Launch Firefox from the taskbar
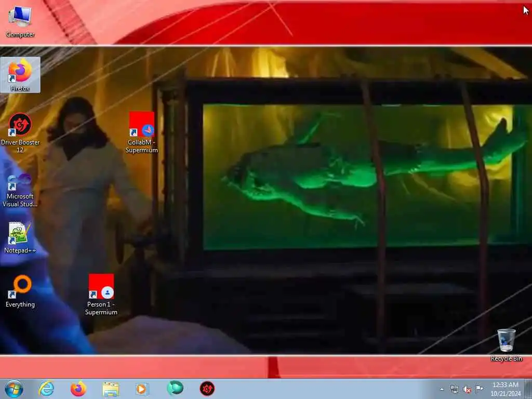The width and height of the screenshot is (532, 399). (78, 389)
